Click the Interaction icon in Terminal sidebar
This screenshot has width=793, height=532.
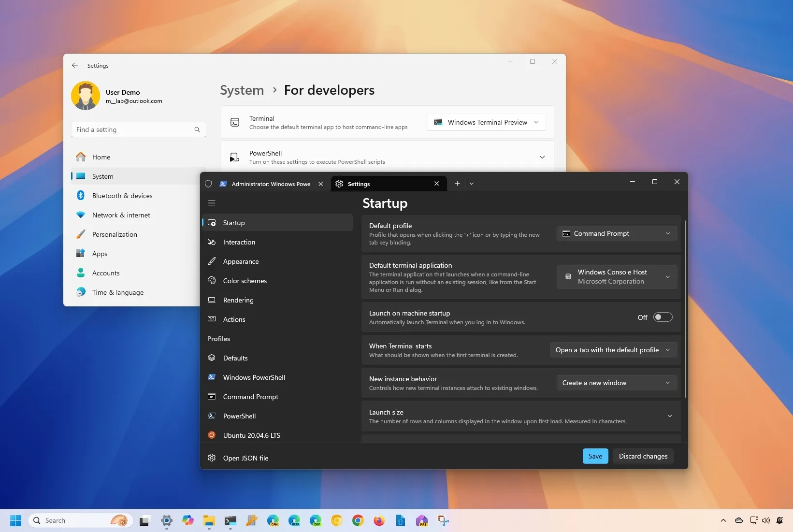[212, 242]
